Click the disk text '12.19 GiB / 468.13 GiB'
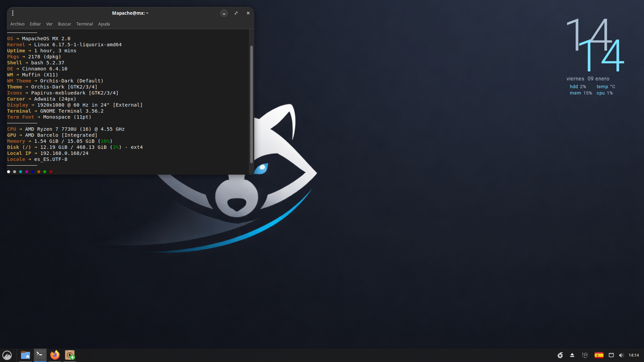This screenshot has width=644, height=362. pyautogui.click(x=73, y=147)
